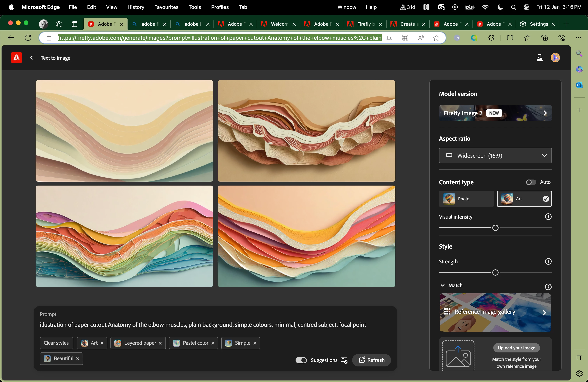
Task: Add page to favourites star icon
Action: [x=436, y=38]
